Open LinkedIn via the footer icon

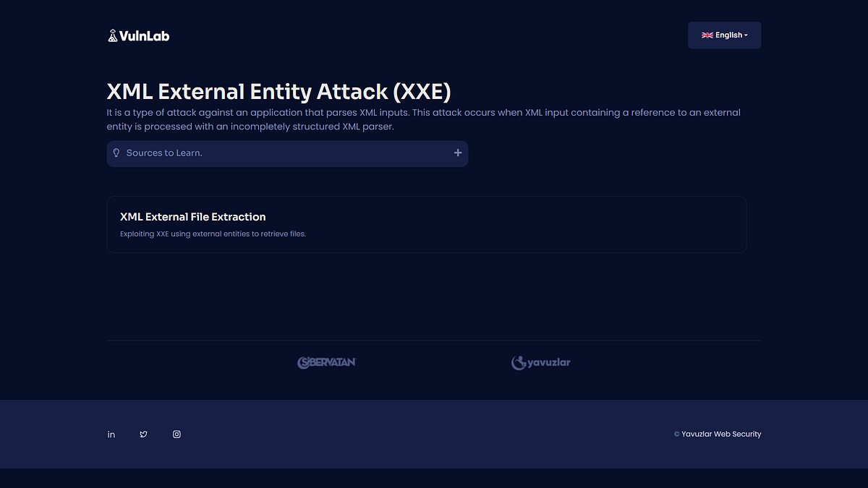click(111, 434)
